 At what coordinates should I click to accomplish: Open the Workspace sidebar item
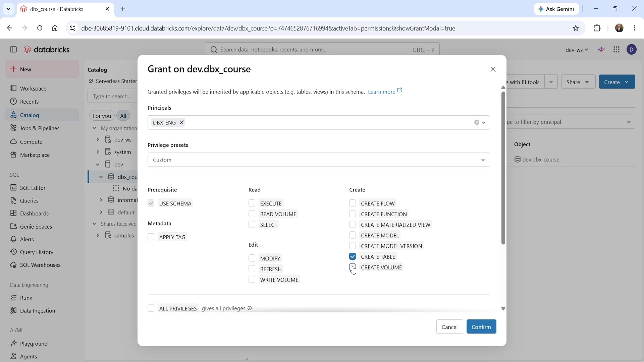42,88
